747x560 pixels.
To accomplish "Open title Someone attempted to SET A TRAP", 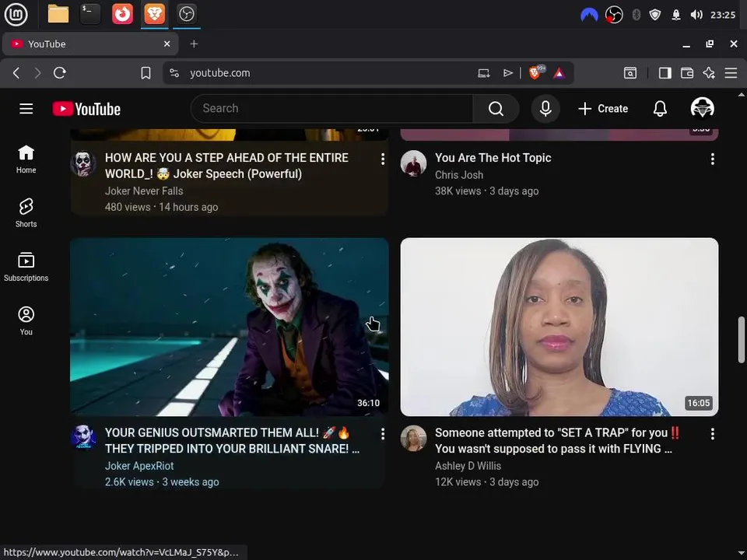I will [557, 440].
